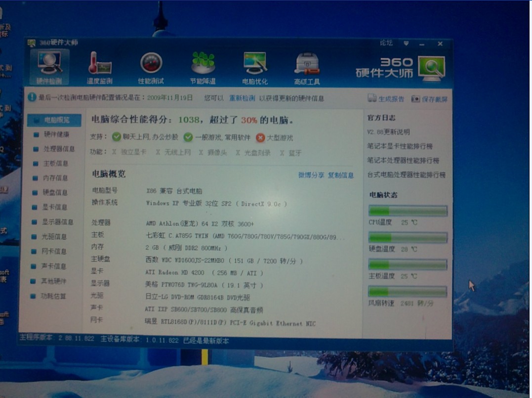This screenshot has height=398, width=532.
Task: Open 台式电脑处理器性能排行榜 ranking link
Action: pyautogui.click(x=407, y=175)
